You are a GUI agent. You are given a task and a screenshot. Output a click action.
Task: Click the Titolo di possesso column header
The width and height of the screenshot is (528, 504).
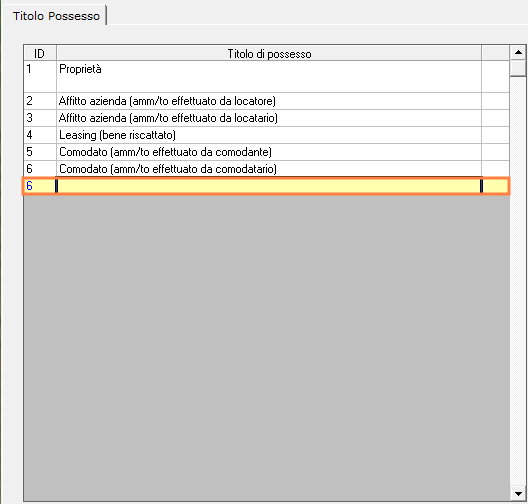[269, 54]
